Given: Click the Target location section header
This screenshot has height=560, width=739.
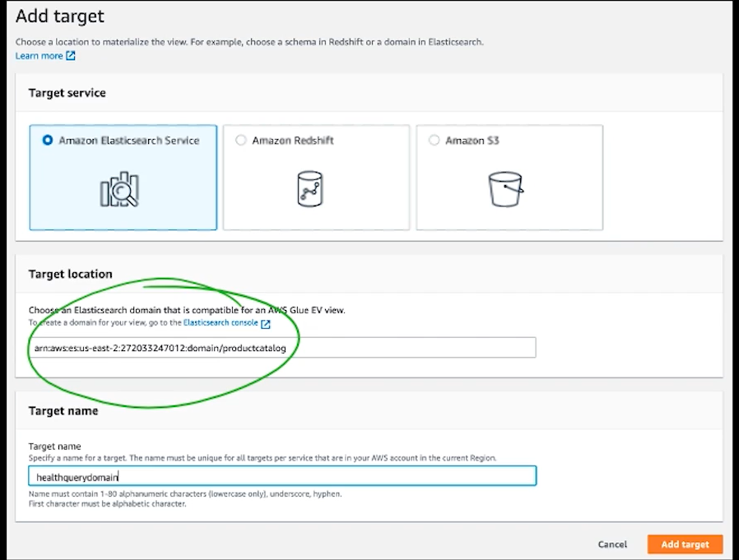Looking at the screenshot, I should [70, 274].
